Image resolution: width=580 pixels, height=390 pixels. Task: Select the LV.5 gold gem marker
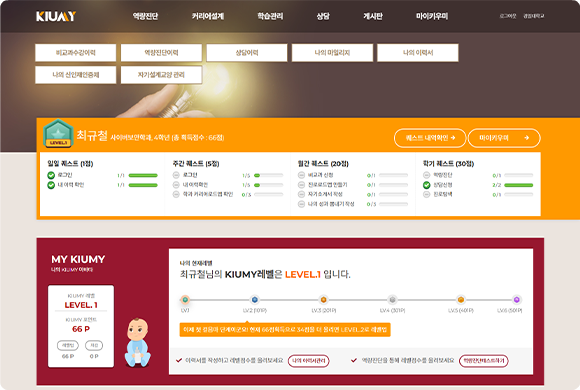[461, 300]
